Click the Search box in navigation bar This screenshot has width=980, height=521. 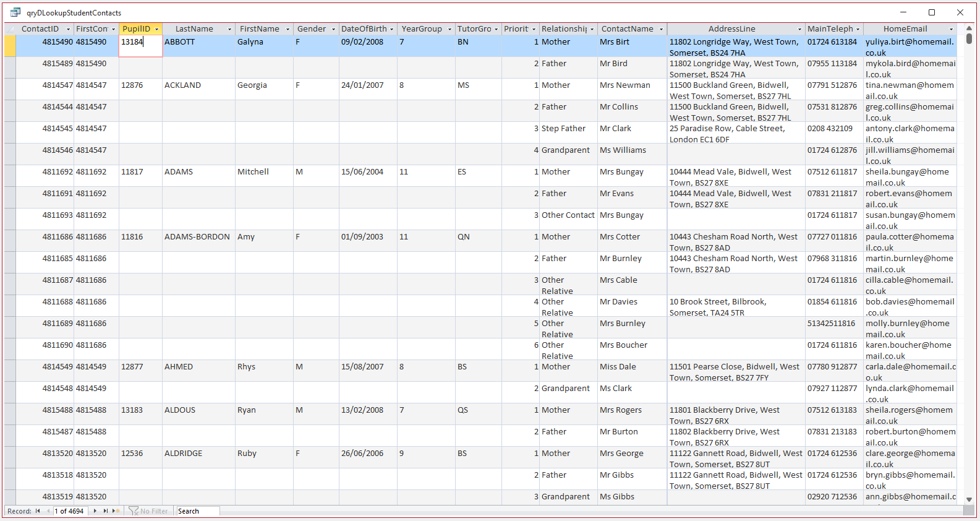click(x=198, y=511)
